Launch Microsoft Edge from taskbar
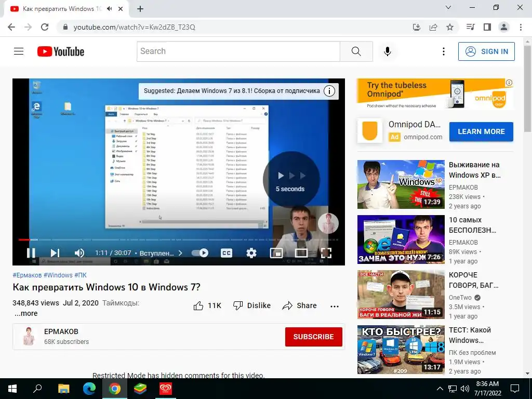This screenshot has width=532, height=399. (x=89, y=389)
